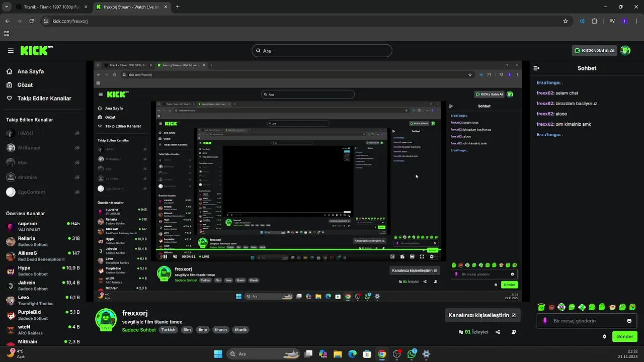Screen dimensions: 644x362
Task: Insert the monkey face emote
Action: (x=612, y=307)
